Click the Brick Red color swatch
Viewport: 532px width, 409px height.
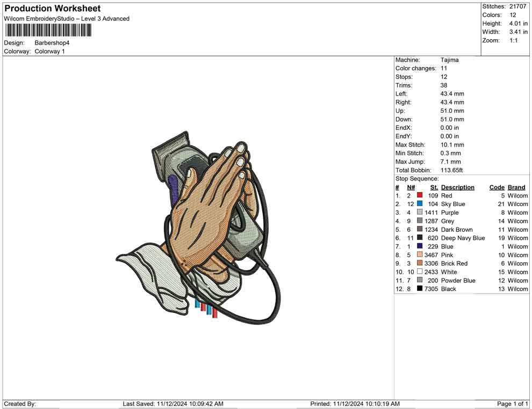pyautogui.click(x=420, y=264)
